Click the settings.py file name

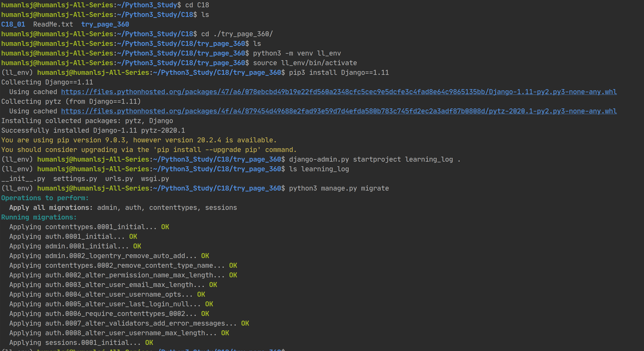75,179
